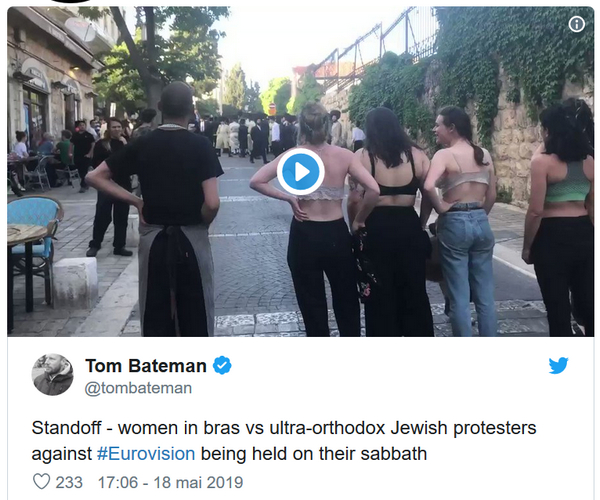Open Tom Bateman's profile via display name
Screen dimensions: 600x500
pos(146,366)
